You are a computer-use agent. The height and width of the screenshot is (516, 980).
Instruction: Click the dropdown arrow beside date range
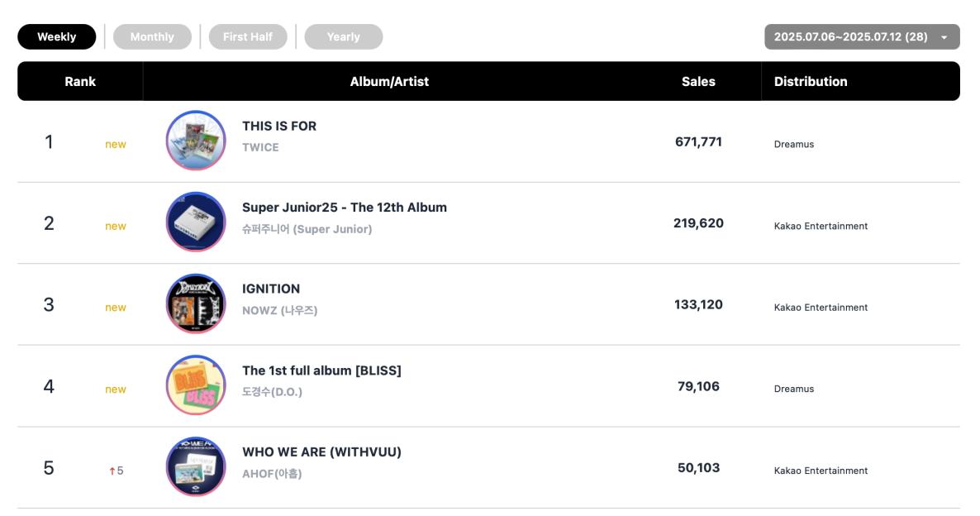tap(944, 37)
